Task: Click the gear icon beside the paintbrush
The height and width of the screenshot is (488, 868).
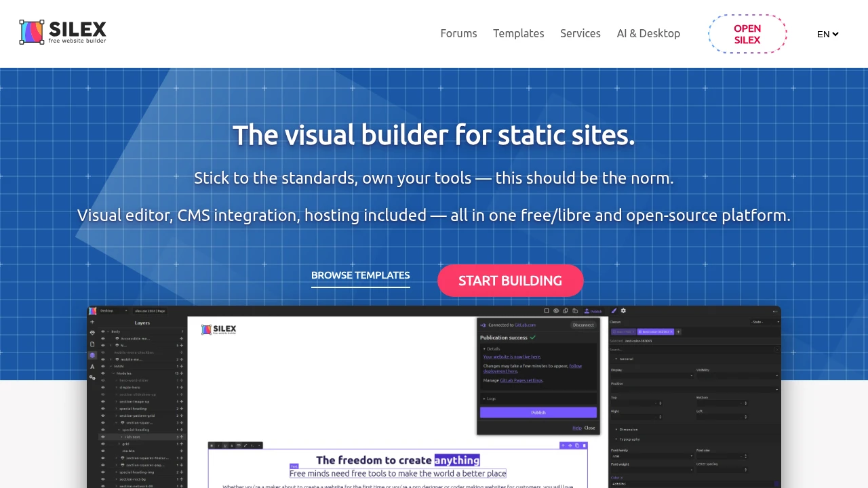Action: tap(623, 310)
